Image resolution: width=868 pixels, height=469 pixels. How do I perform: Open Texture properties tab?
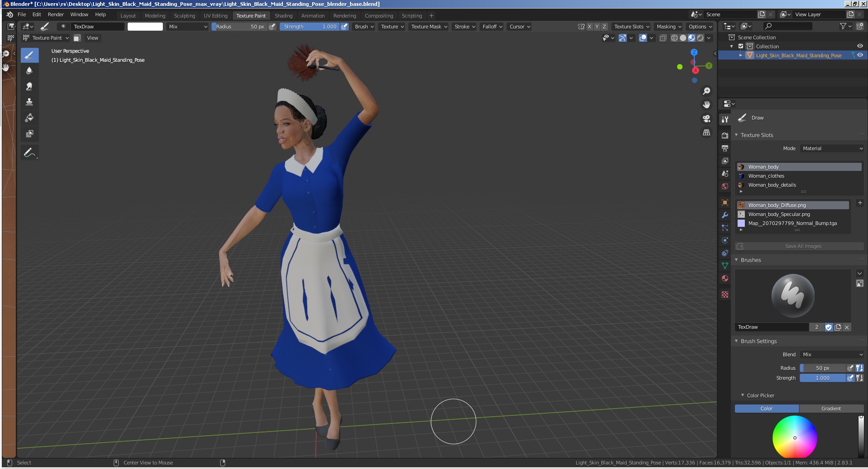tap(725, 294)
